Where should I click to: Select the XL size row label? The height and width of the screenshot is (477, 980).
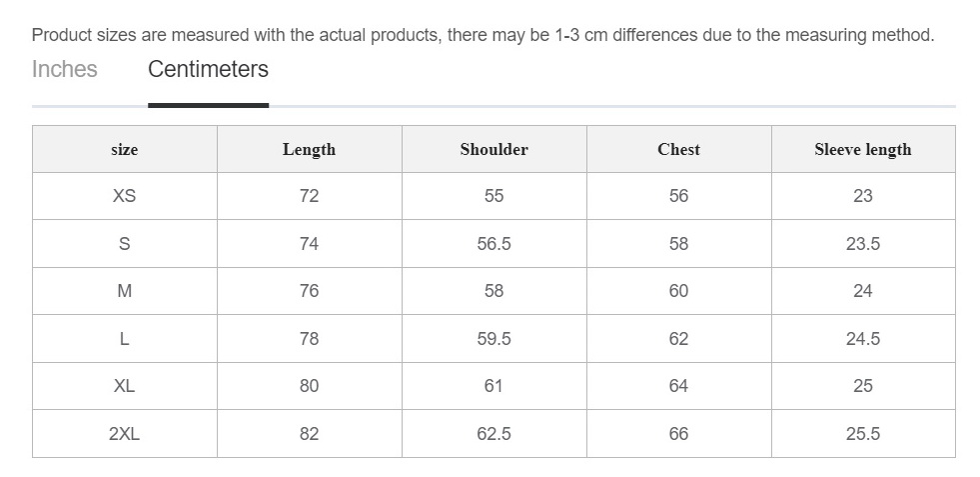point(125,386)
